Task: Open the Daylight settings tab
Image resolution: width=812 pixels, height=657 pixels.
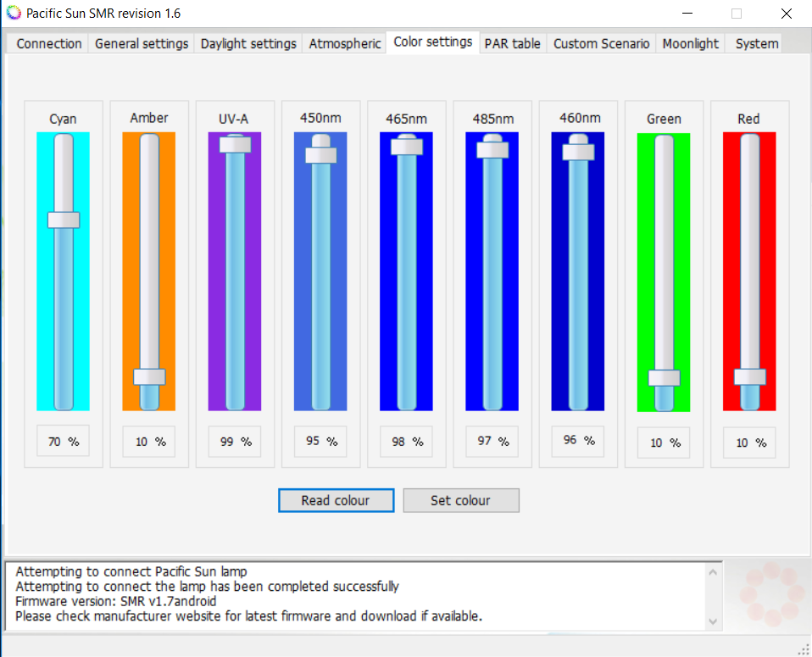Action: pos(248,43)
